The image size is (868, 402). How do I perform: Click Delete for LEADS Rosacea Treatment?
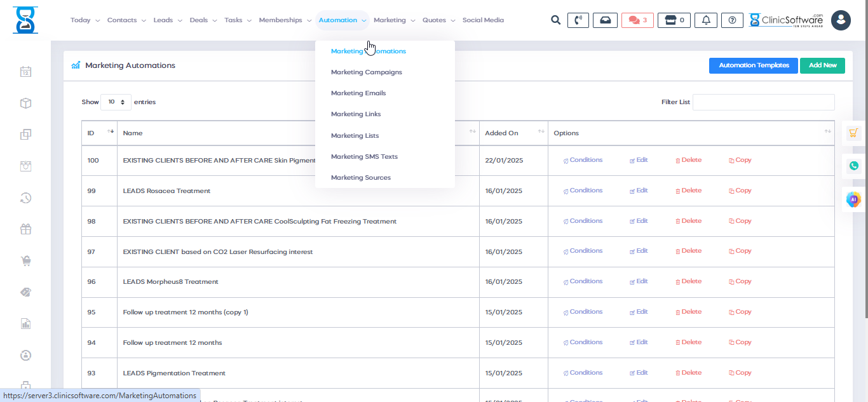click(x=688, y=191)
